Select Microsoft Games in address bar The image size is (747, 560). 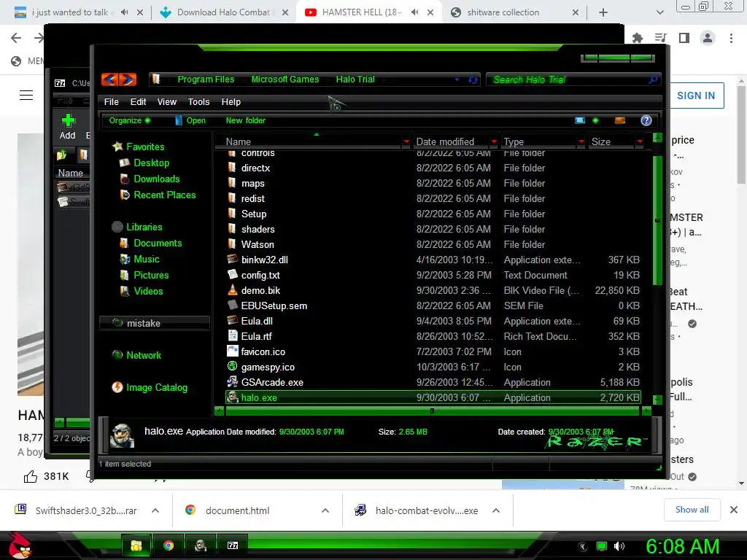(x=285, y=79)
